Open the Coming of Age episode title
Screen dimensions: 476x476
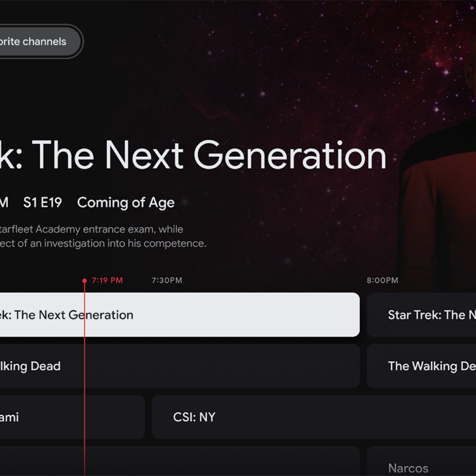coord(126,203)
